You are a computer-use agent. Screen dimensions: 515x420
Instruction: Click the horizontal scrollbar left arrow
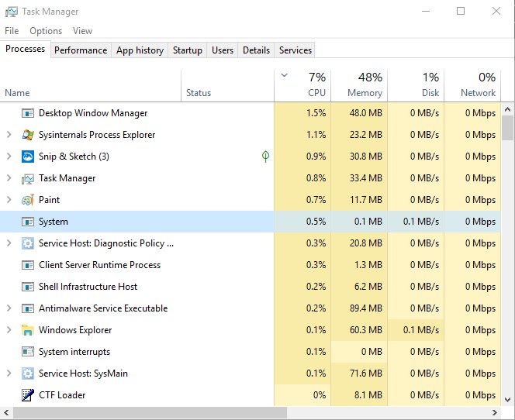[6, 412]
